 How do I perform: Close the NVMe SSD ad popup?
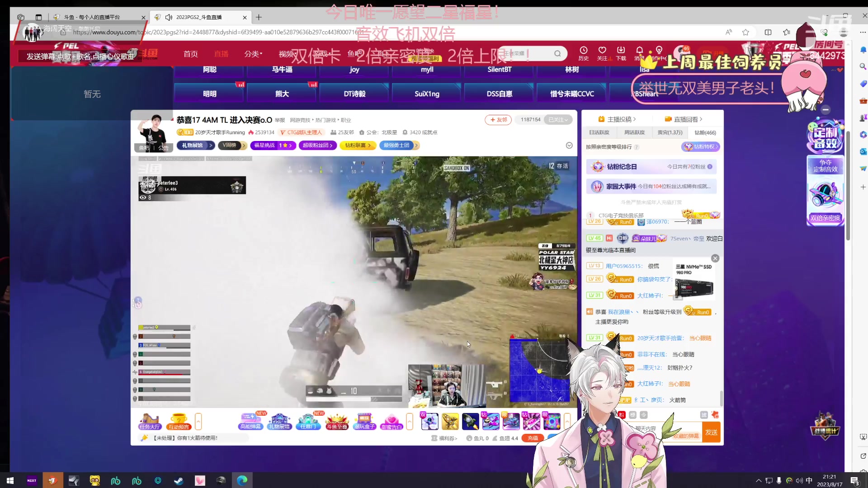[715, 258]
